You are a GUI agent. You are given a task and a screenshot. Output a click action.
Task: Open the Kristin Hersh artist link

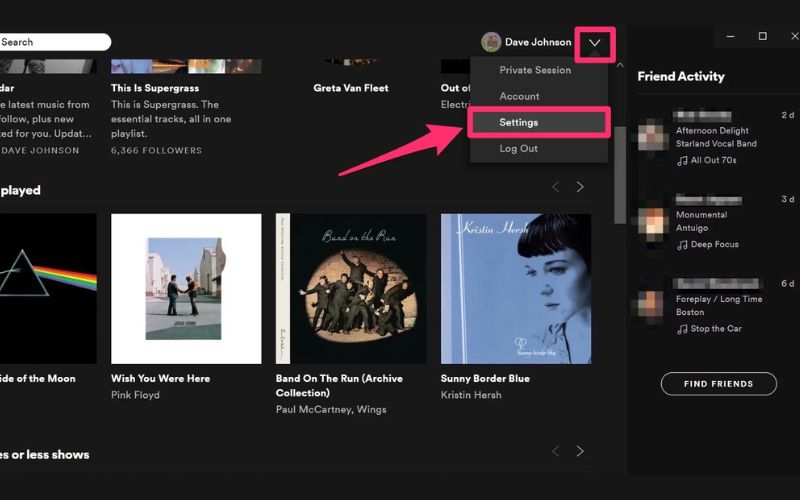coord(471,395)
